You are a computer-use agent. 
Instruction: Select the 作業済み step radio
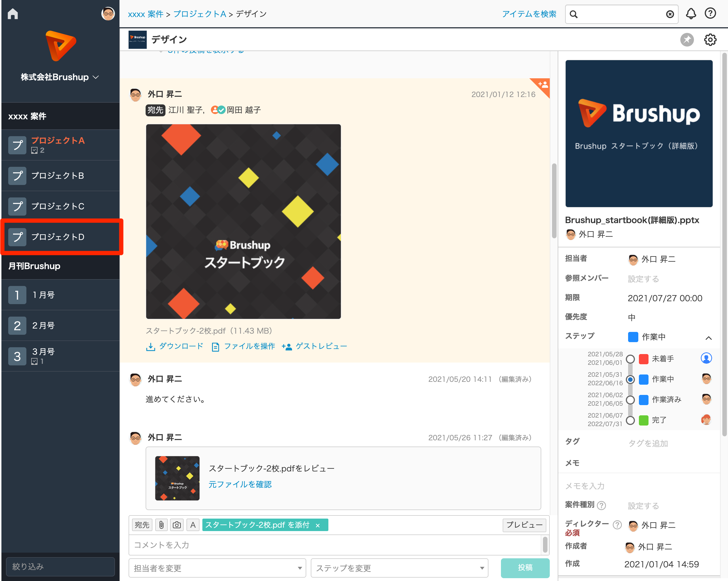pyautogui.click(x=630, y=400)
